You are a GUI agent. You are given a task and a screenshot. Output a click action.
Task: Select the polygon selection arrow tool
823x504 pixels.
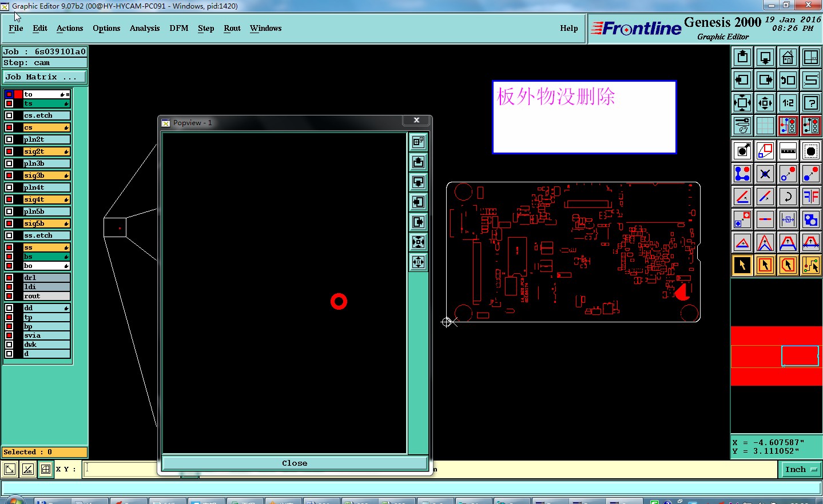click(x=788, y=265)
